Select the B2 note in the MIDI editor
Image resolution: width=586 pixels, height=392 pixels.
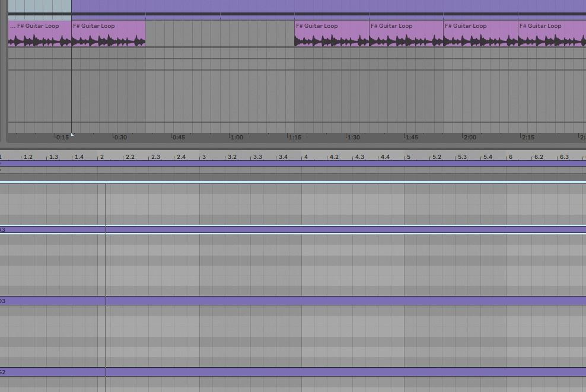[237, 374]
